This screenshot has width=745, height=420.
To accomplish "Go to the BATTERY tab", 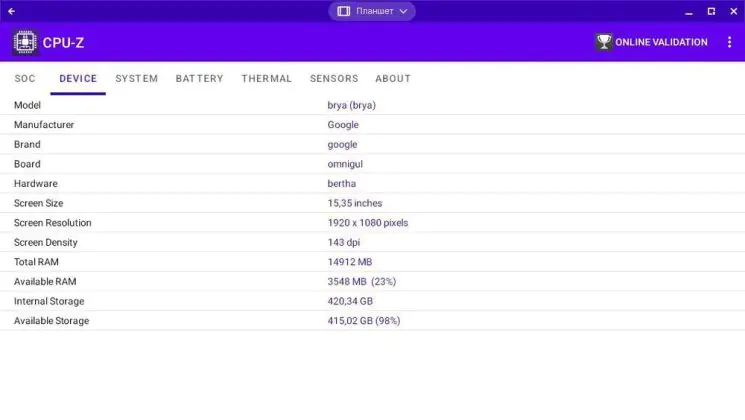I will [x=199, y=78].
